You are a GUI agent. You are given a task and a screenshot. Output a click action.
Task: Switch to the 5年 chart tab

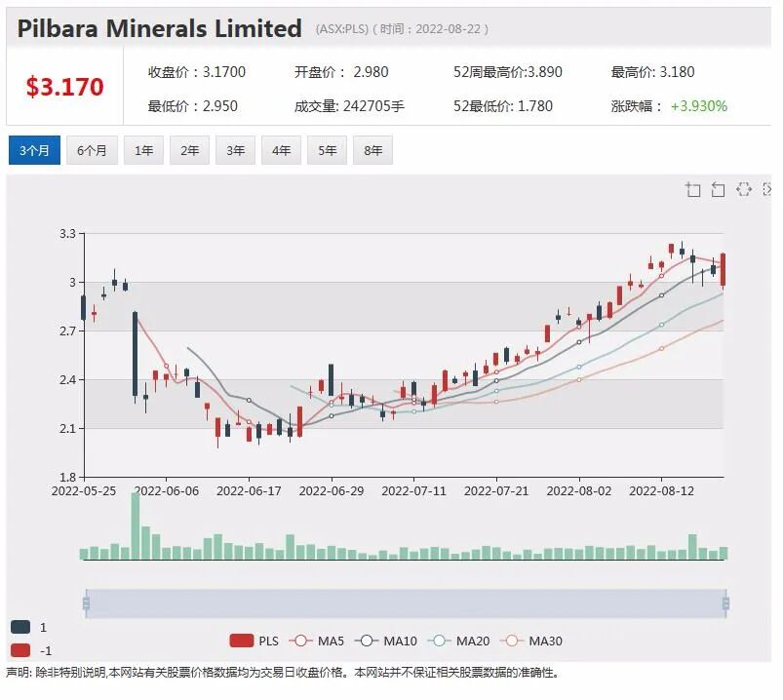point(327,150)
